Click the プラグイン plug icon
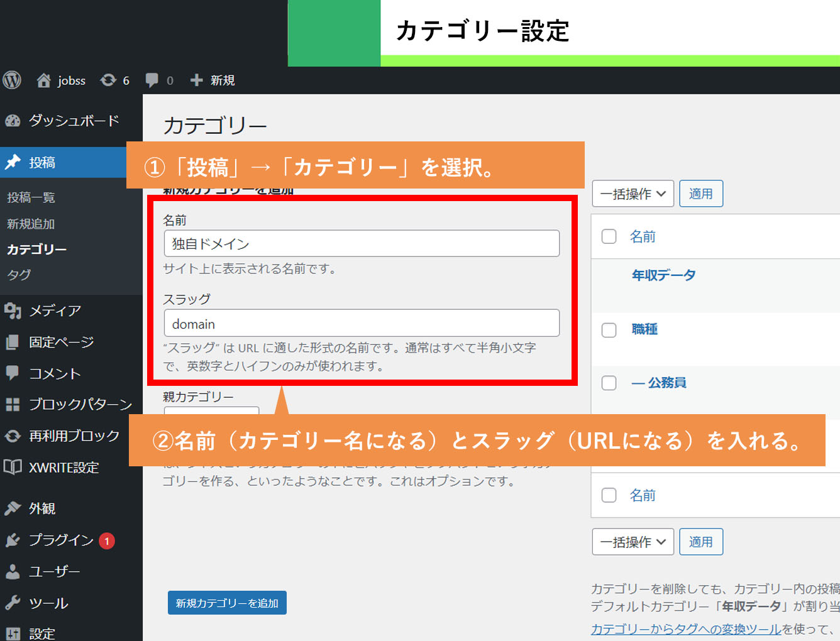The image size is (840, 641). (13, 540)
